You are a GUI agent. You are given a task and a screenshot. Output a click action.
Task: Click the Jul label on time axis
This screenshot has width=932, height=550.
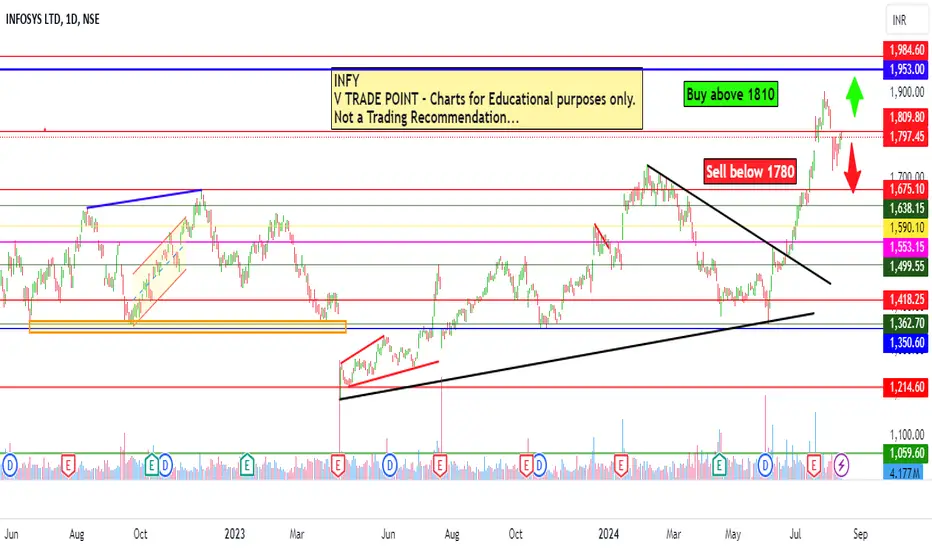795,534
